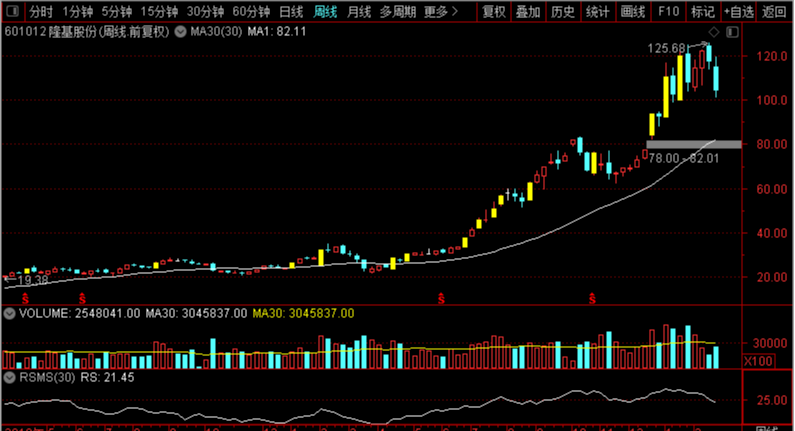This screenshot has width=795, height=431.
Task: Expand the RSMS indicator dropdown arrow
Action: (x=8, y=378)
